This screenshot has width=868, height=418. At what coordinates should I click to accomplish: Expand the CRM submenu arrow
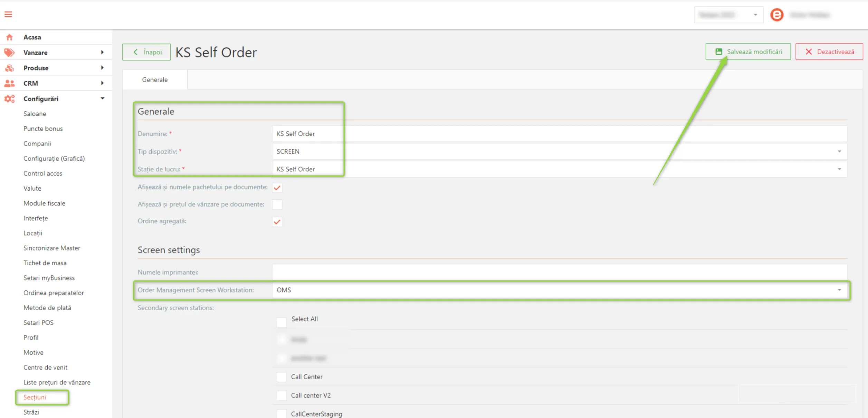point(102,83)
